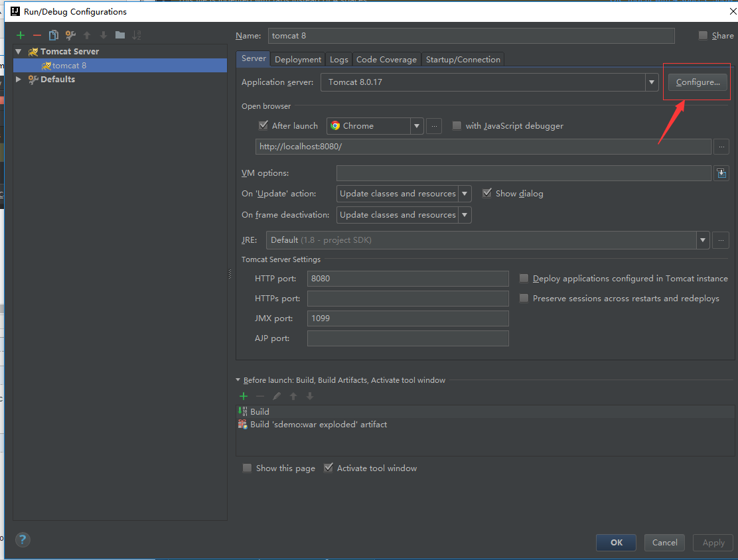
Task: Switch to the Logs tab
Action: pyautogui.click(x=339, y=59)
